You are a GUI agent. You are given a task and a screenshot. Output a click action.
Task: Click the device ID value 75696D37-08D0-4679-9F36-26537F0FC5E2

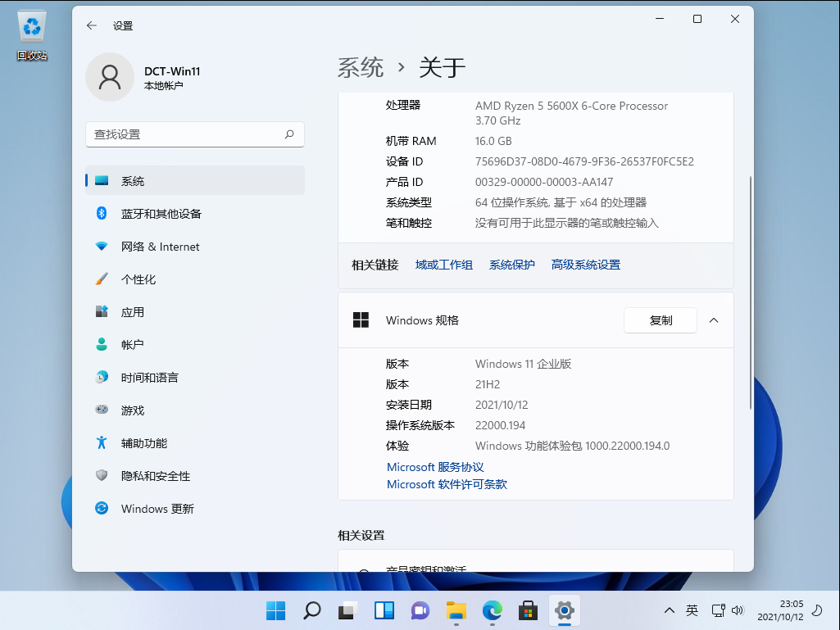[x=584, y=161]
